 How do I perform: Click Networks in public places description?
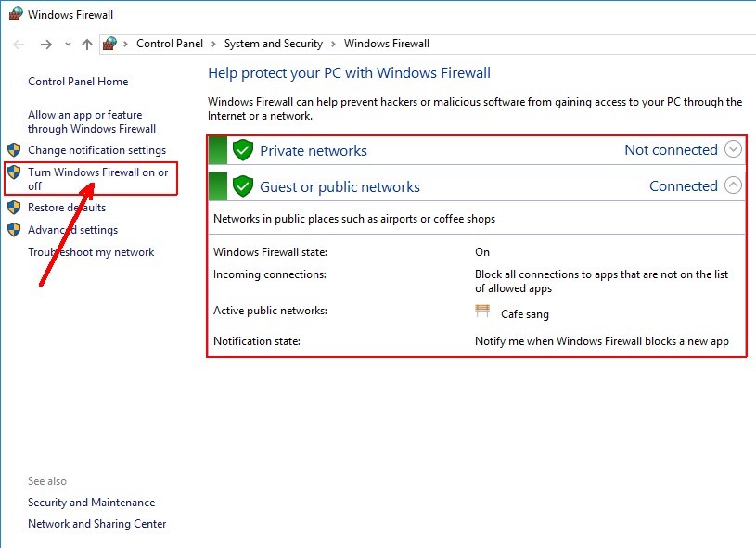pos(354,219)
